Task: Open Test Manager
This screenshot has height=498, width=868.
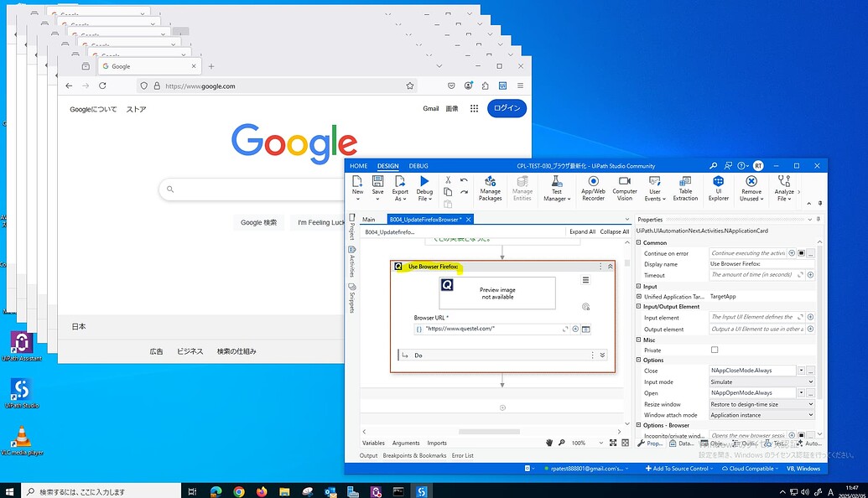Action: pos(556,188)
